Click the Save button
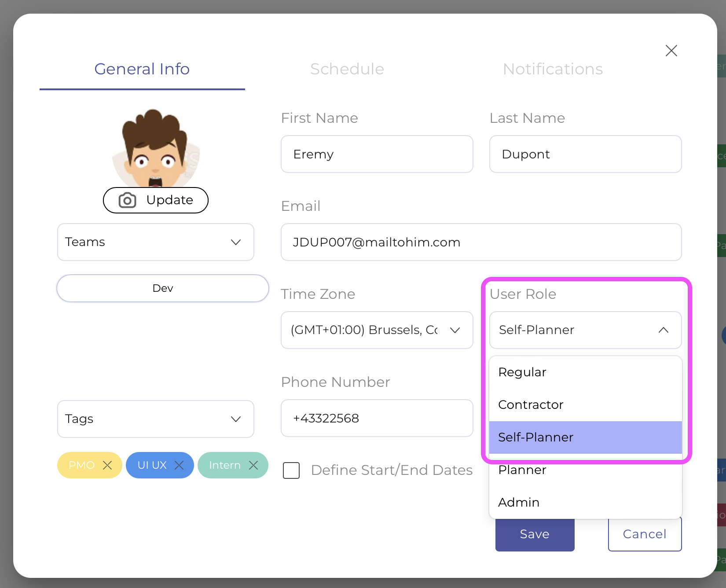This screenshot has width=726, height=588. [535, 534]
